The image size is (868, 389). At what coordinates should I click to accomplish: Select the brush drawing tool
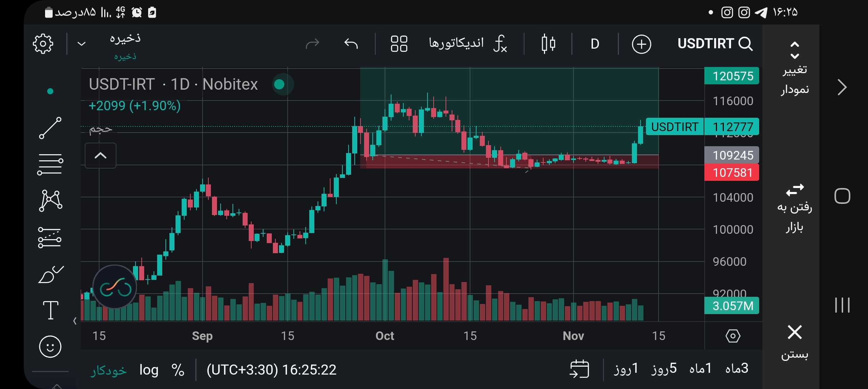point(50,275)
